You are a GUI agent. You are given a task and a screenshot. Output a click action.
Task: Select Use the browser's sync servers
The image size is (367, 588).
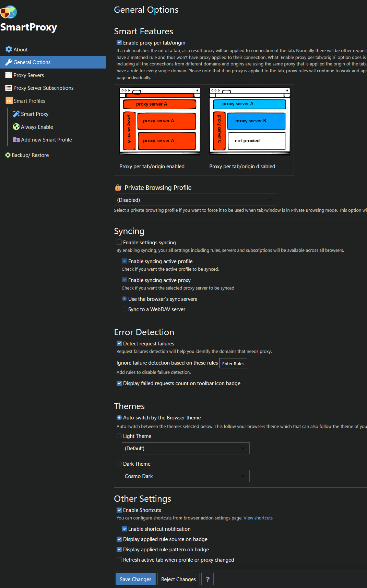(124, 299)
